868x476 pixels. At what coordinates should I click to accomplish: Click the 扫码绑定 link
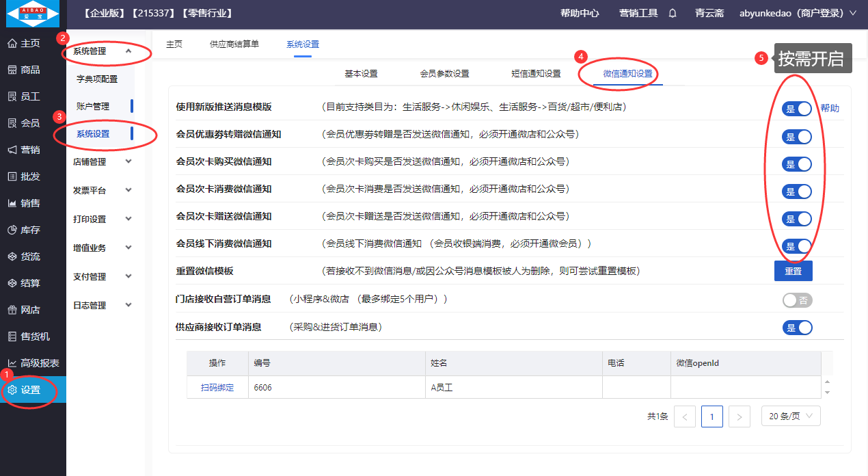pyautogui.click(x=217, y=387)
